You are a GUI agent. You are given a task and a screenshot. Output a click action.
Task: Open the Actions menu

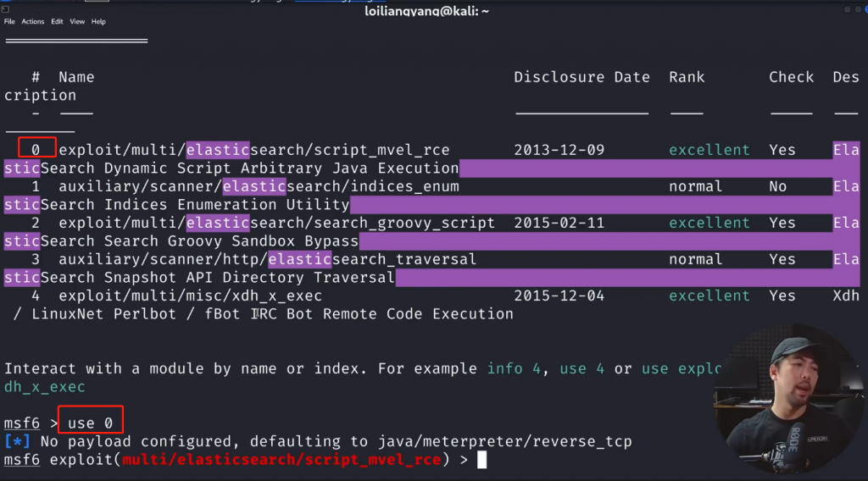(33, 22)
